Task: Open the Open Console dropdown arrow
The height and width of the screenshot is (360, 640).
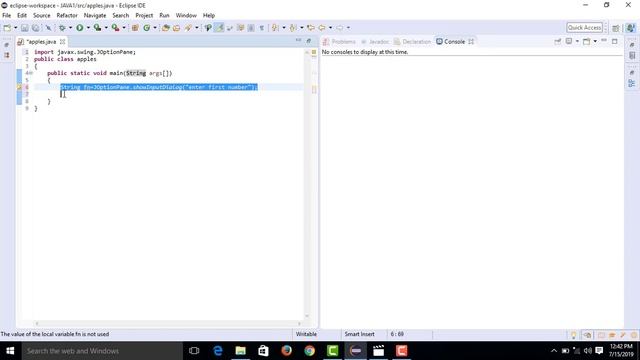Action: pyautogui.click(x=595, y=41)
